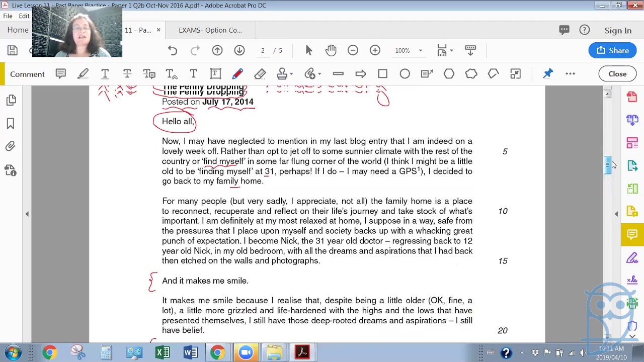Go to the Home tab

[18, 30]
